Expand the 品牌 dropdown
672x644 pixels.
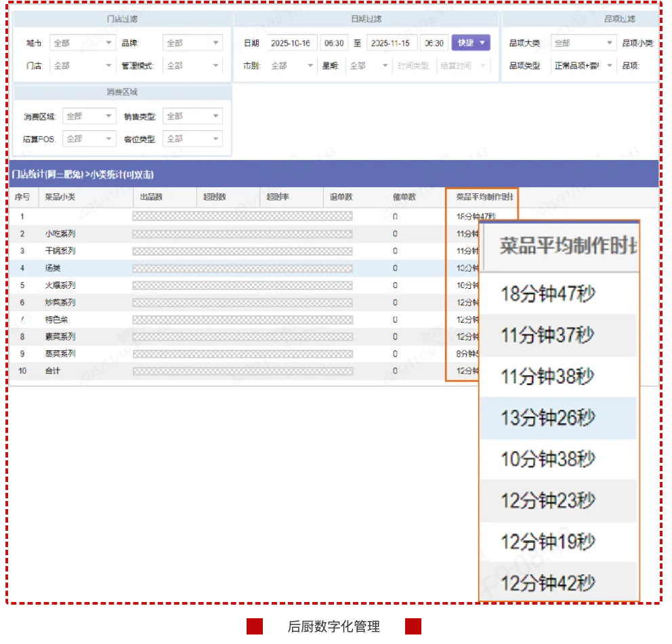click(x=192, y=43)
